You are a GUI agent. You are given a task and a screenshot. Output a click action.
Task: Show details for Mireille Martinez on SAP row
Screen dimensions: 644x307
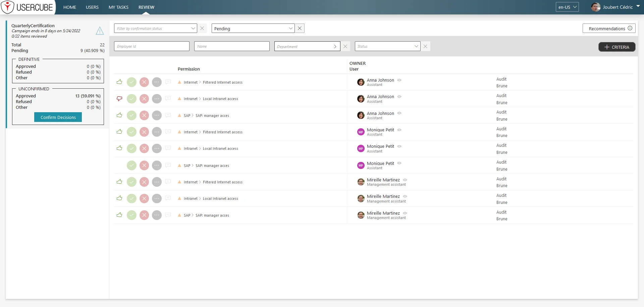pyautogui.click(x=405, y=213)
